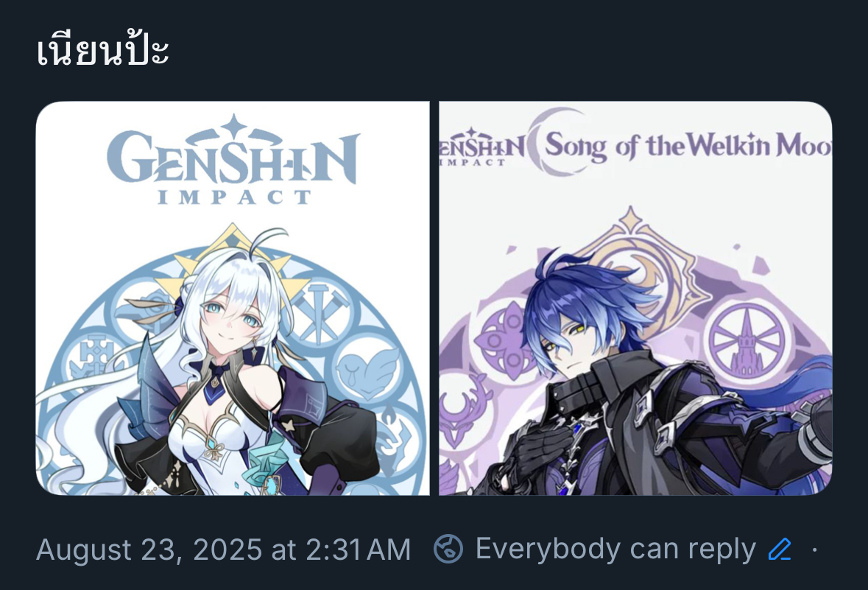Screen dimensions: 868x590
Task: Click the castle wheel emblem in the right image
Action: click(x=747, y=339)
